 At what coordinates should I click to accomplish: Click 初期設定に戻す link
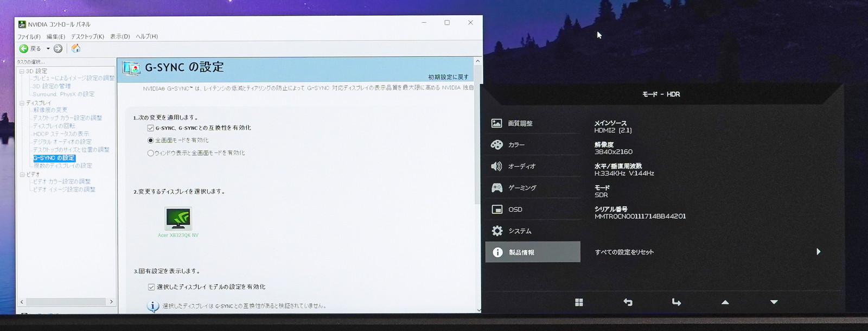[448, 77]
